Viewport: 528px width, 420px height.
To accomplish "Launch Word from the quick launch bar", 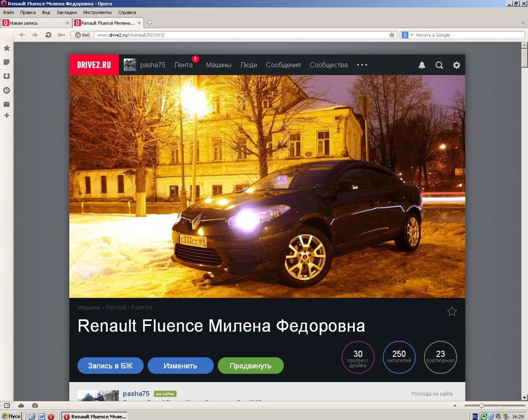I will pos(41,417).
